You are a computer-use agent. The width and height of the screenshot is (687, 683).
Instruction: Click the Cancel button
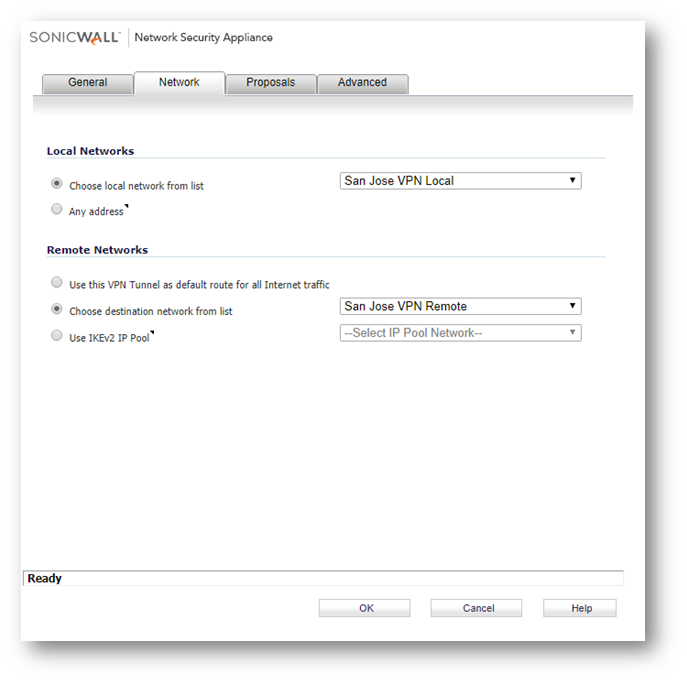point(478,608)
